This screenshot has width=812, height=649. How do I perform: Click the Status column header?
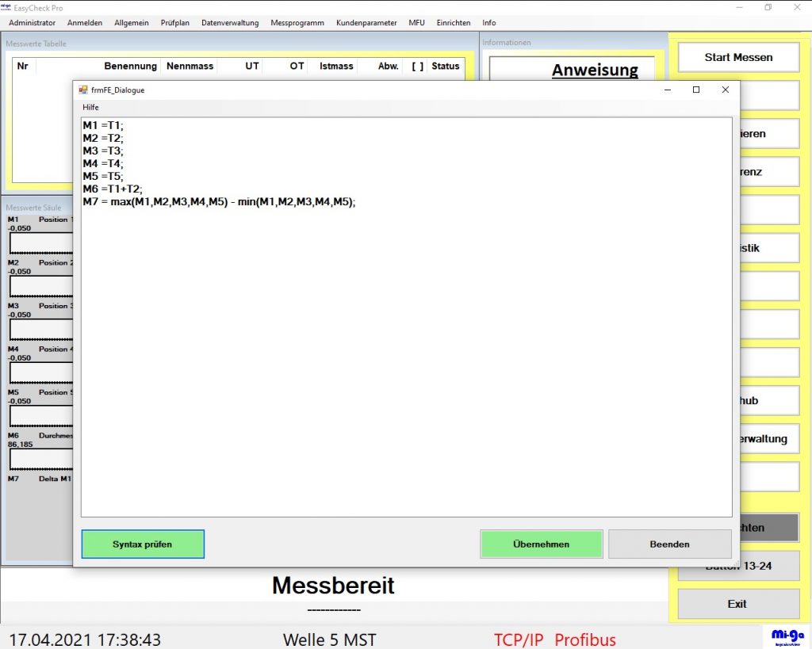coord(445,66)
